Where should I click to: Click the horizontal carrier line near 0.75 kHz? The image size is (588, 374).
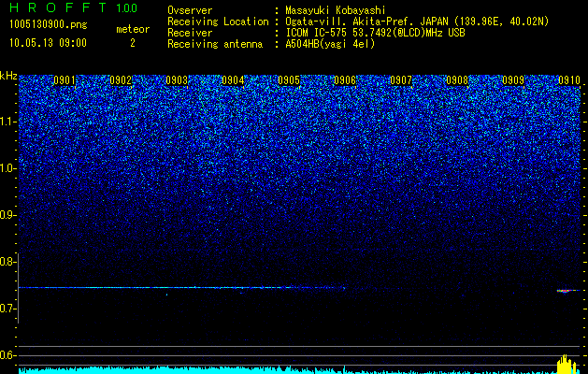pyautogui.click(x=182, y=288)
